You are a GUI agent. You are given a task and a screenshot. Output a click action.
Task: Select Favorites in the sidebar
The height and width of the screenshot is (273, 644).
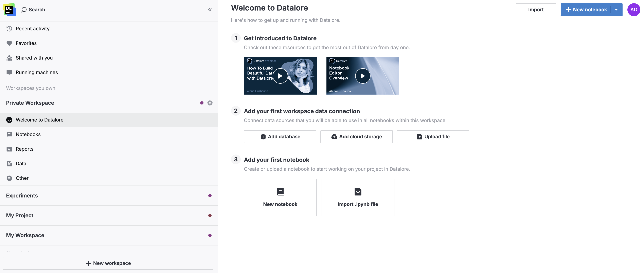tap(26, 43)
